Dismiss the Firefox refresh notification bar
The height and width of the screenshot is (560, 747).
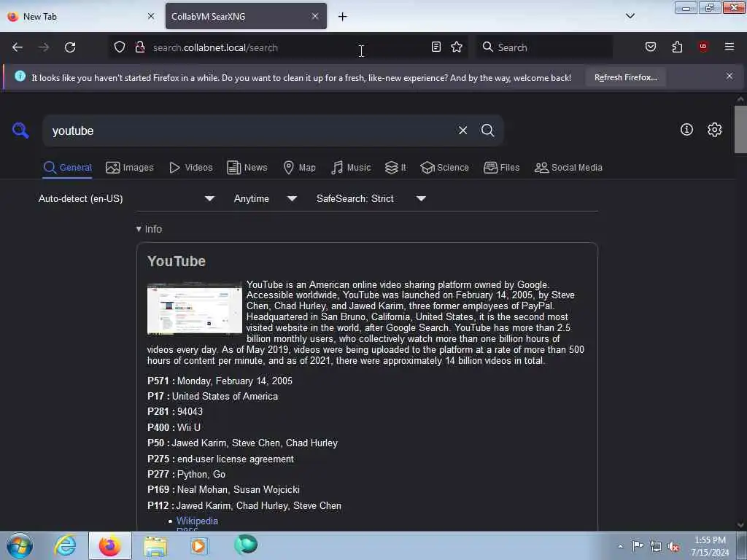click(x=729, y=76)
